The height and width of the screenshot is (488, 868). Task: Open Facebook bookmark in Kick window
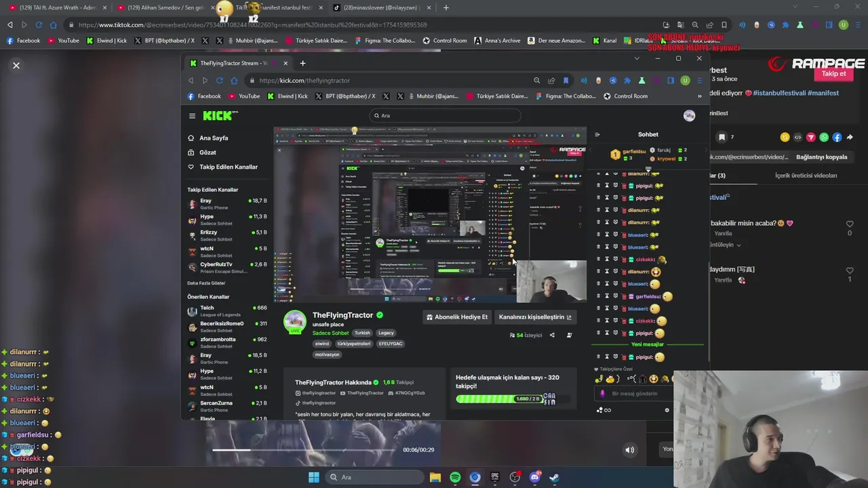204,96
